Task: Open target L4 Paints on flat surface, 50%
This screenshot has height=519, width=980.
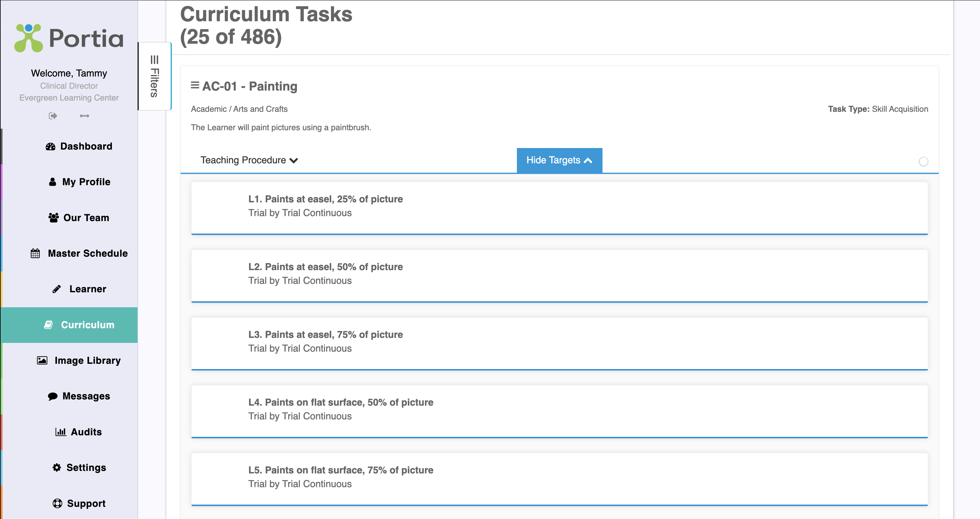Action: [x=341, y=402]
